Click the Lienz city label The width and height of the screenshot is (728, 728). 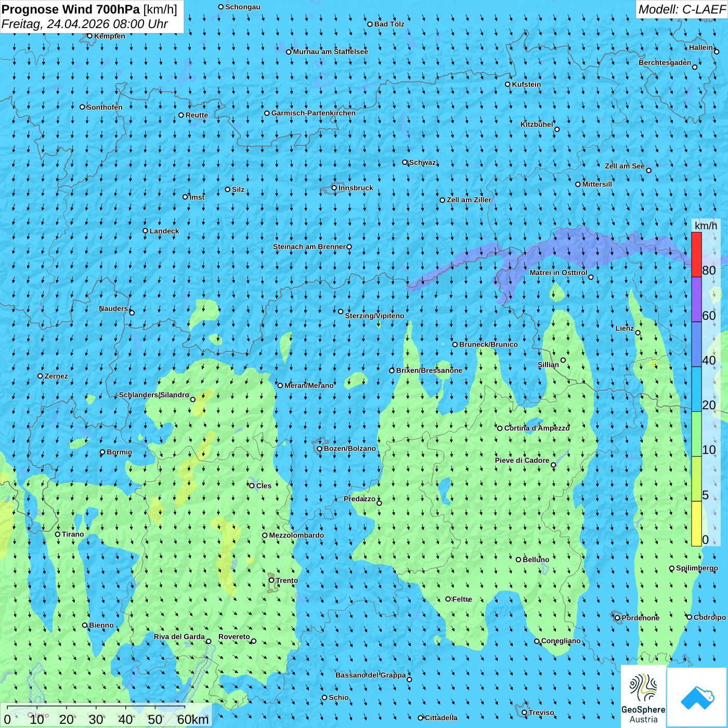[x=625, y=328]
